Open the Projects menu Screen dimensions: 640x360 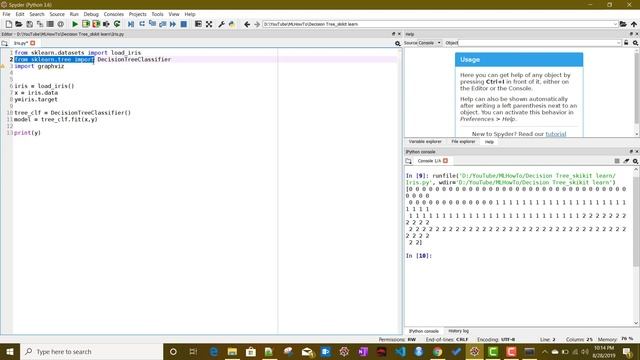[x=138, y=14]
